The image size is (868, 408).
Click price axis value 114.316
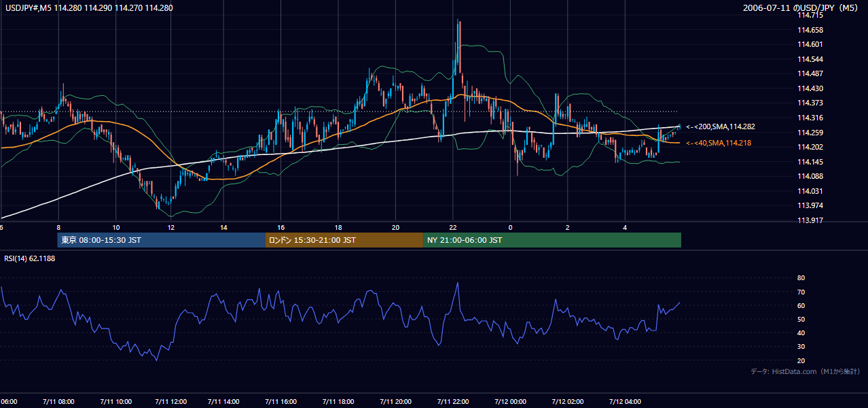coord(810,118)
